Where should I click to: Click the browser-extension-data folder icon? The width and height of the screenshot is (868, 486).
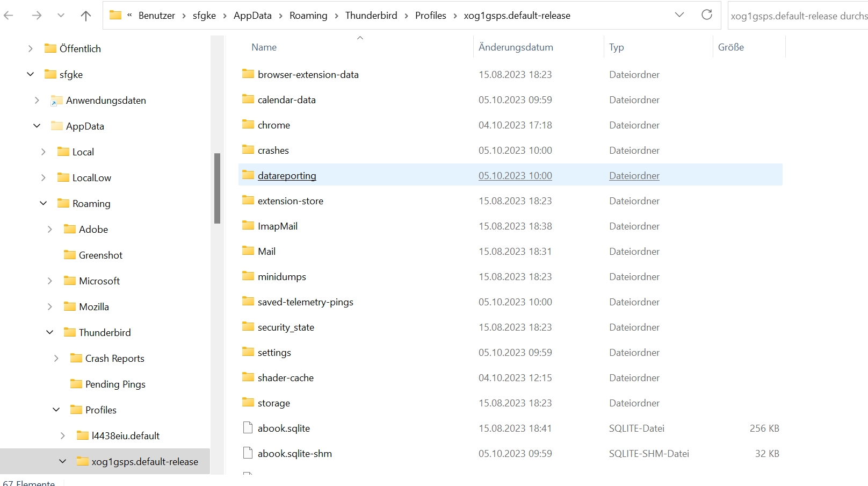[x=248, y=74]
